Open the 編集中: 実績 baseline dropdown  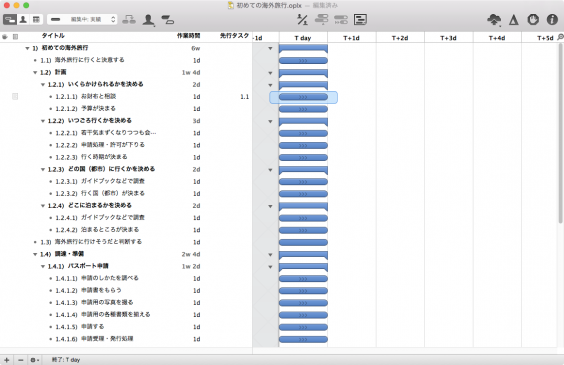[x=82, y=19]
